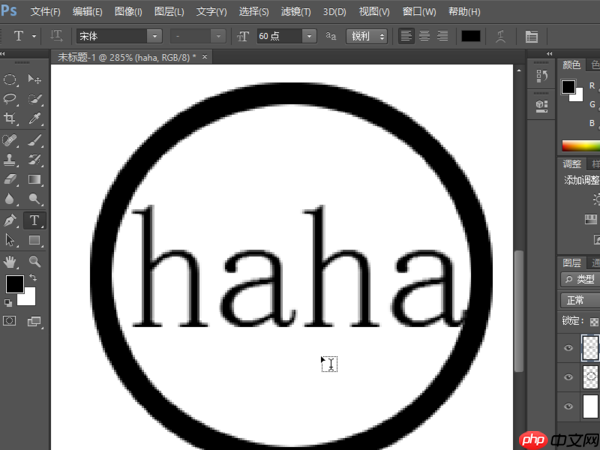
Task: Open the font style dropdown
Action: tap(218, 36)
